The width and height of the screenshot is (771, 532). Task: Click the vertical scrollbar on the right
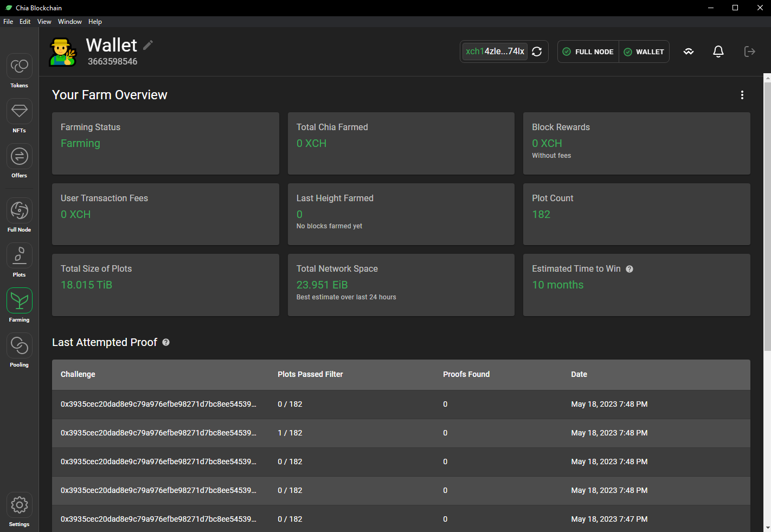point(767,217)
